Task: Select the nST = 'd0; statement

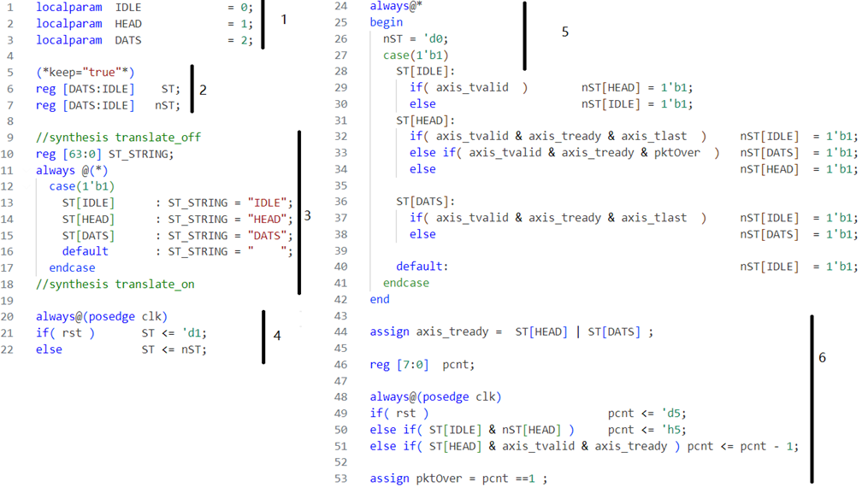Action: click(416, 39)
